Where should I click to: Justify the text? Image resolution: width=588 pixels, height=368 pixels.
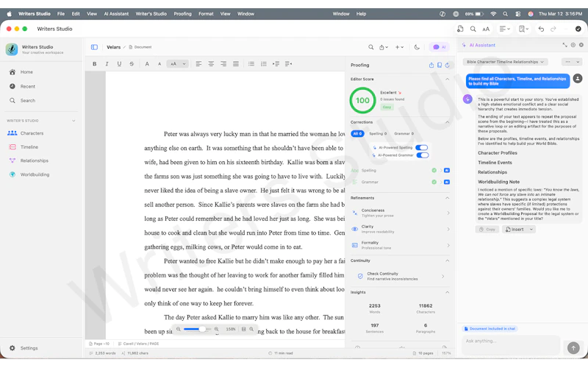pos(236,64)
